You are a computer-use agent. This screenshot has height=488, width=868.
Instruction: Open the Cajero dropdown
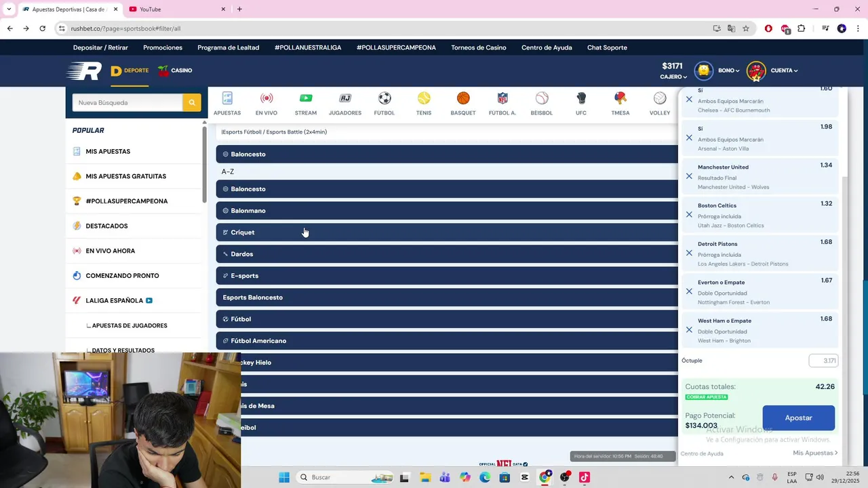673,77
